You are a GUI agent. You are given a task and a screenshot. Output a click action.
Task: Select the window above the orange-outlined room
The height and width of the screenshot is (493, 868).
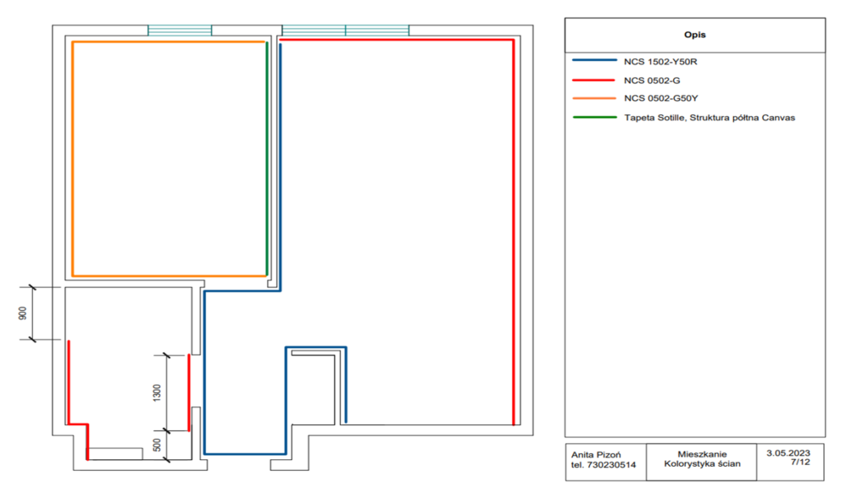(180, 30)
